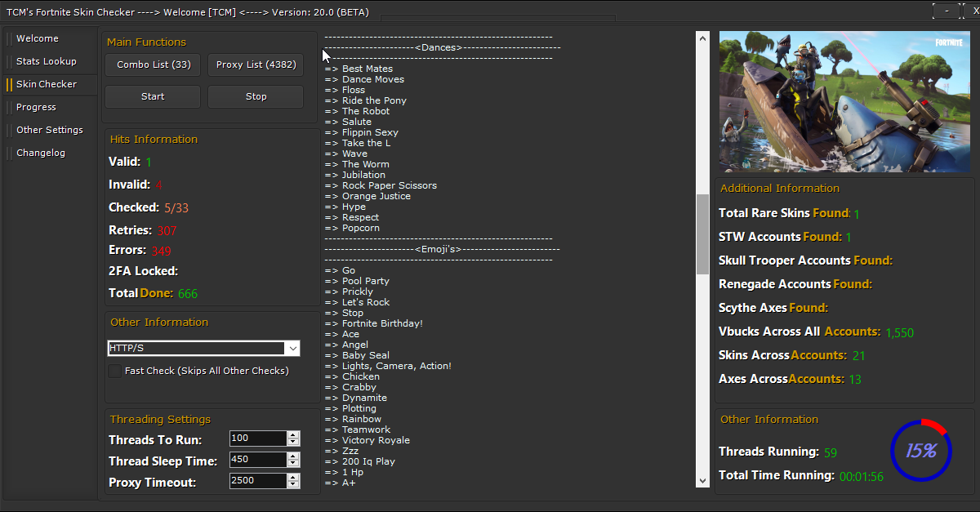Image resolution: width=980 pixels, height=512 pixels.
Task: Click the scrollbar down arrow in results
Action: (x=702, y=481)
